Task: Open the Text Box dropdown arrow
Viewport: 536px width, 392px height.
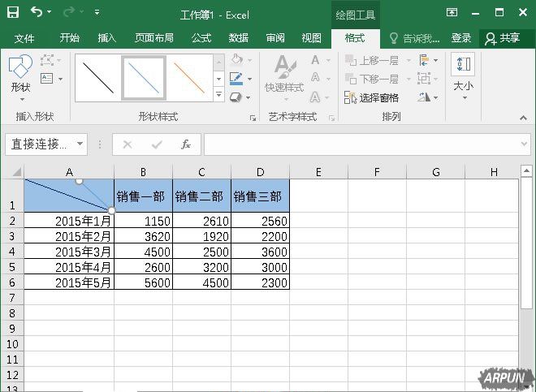Action: click(x=61, y=79)
